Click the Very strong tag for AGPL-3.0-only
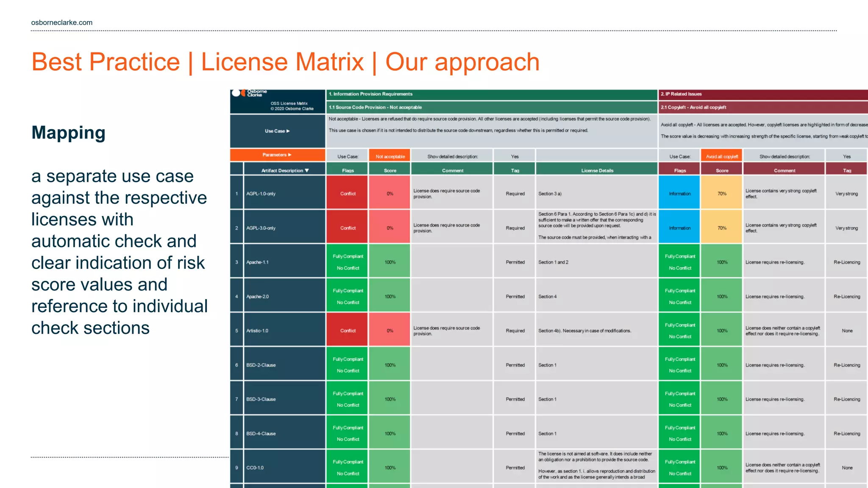The image size is (868, 488). coord(846,228)
